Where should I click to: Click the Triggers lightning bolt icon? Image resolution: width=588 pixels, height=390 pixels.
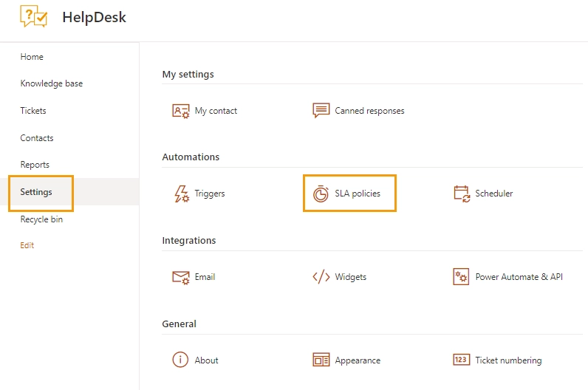[x=182, y=194]
